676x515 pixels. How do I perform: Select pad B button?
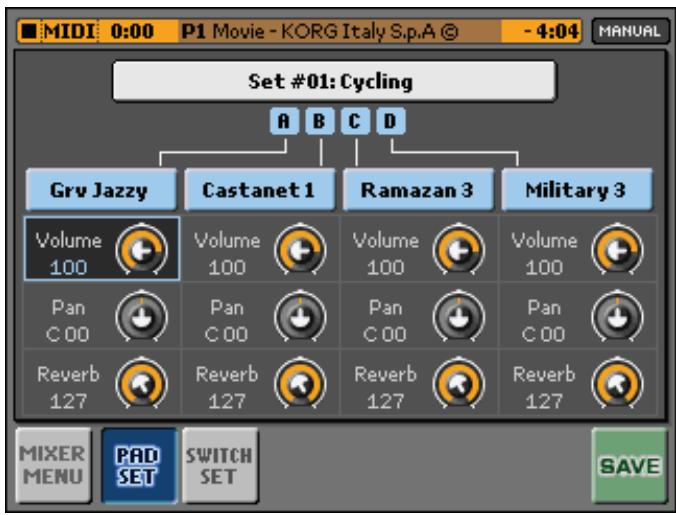pos(319,122)
